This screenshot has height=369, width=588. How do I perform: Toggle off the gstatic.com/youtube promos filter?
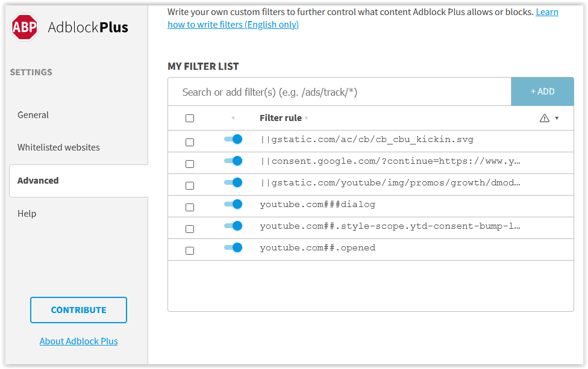pyautogui.click(x=233, y=183)
